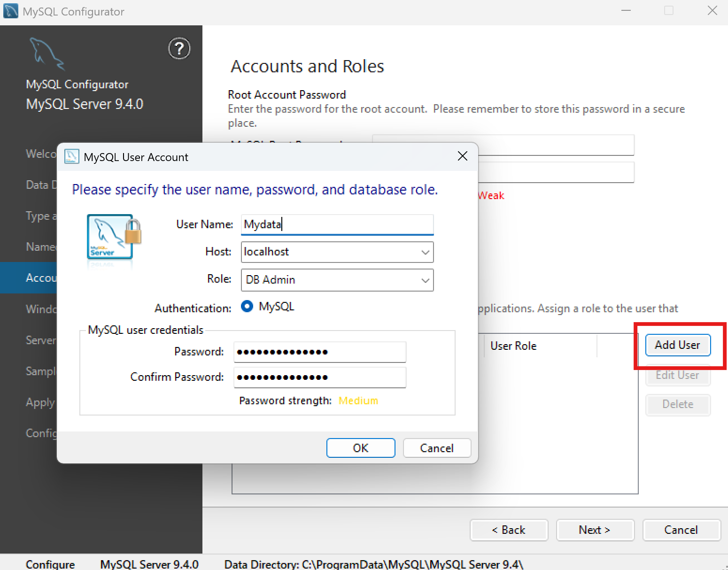The height and width of the screenshot is (570, 728).
Task: Click MySQL Server 9.4.0 in status bar
Action: click(x=149, y=564)
